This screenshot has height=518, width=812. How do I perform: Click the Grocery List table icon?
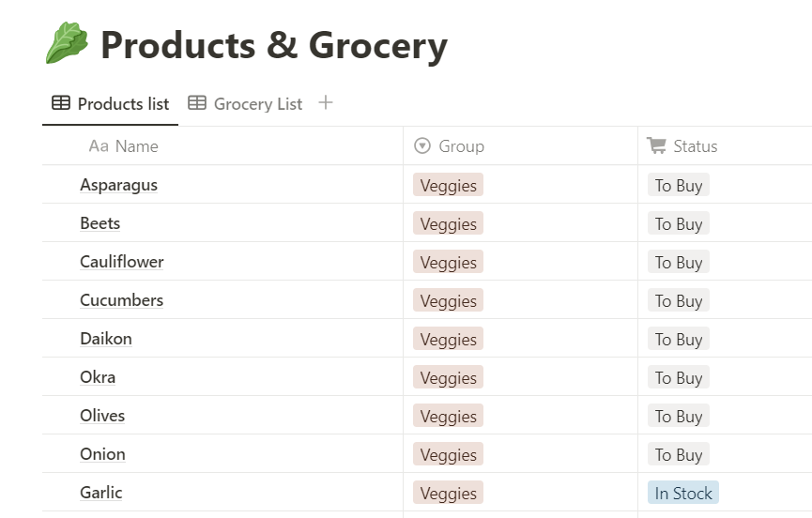pyautogui.click(x=197, y=103)
